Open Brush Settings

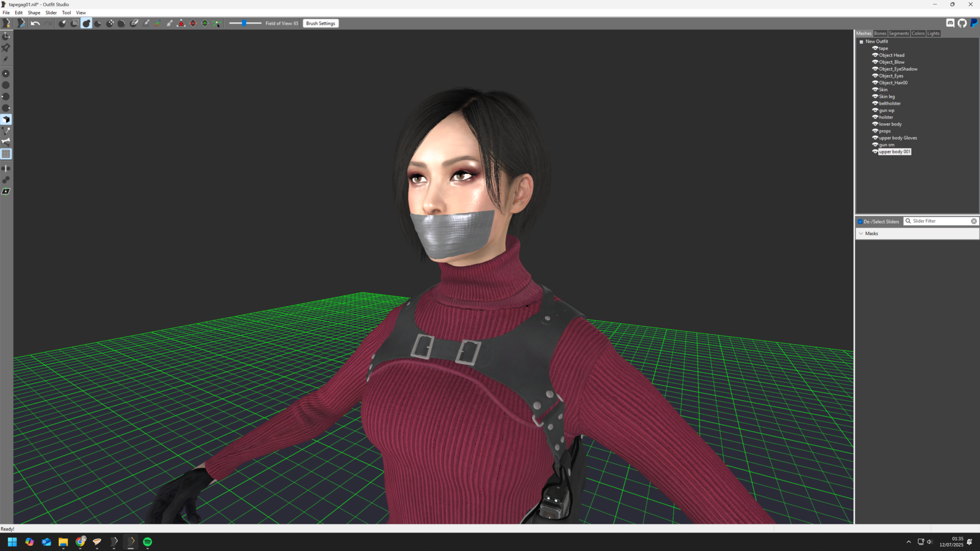321,23
